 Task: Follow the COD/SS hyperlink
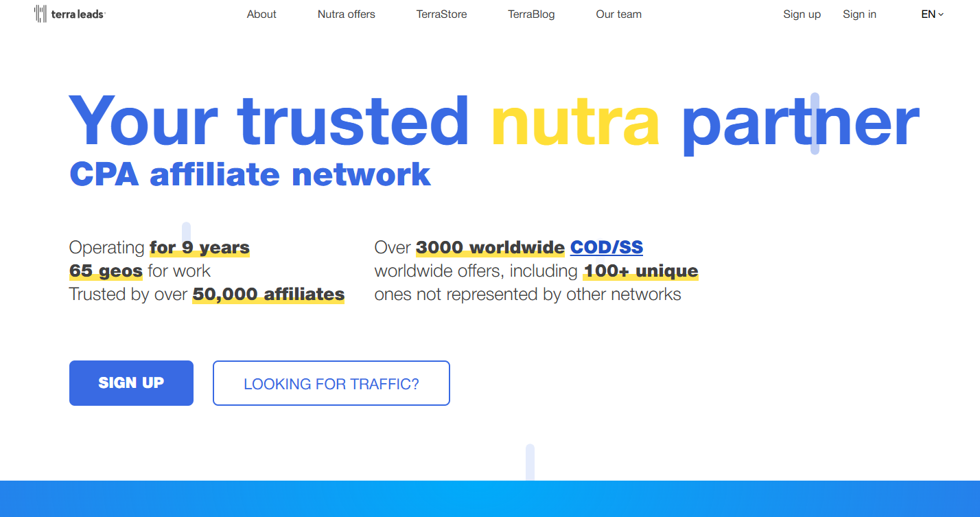point(606,247)
